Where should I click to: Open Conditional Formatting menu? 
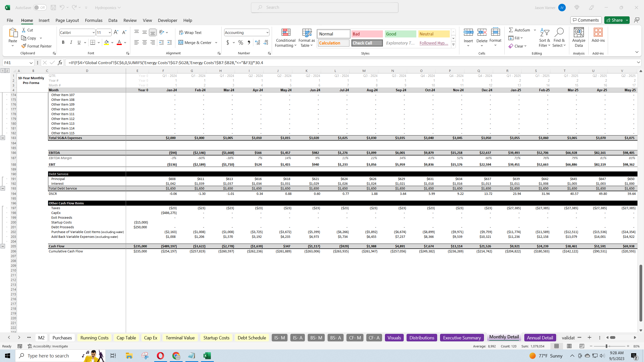coord(286,38)
